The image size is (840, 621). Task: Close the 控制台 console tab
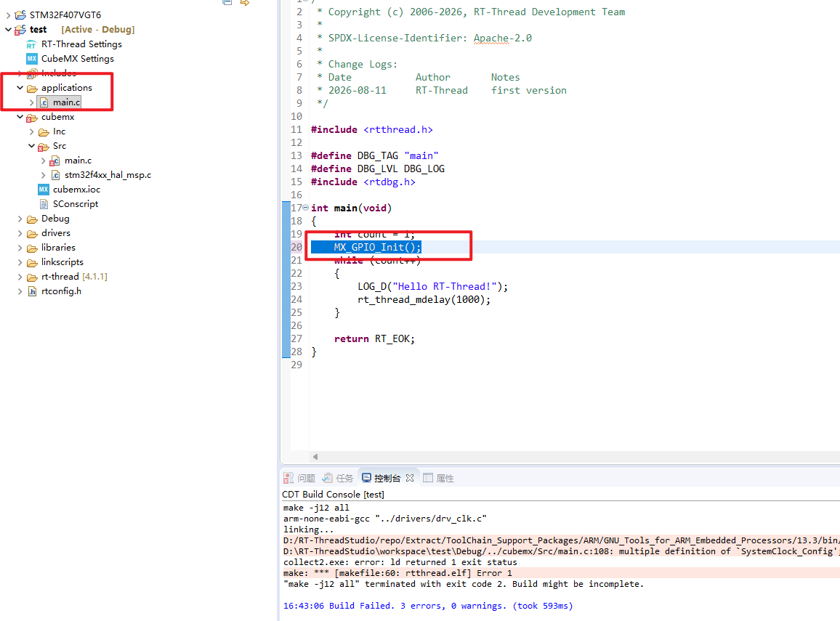(410, 478)
